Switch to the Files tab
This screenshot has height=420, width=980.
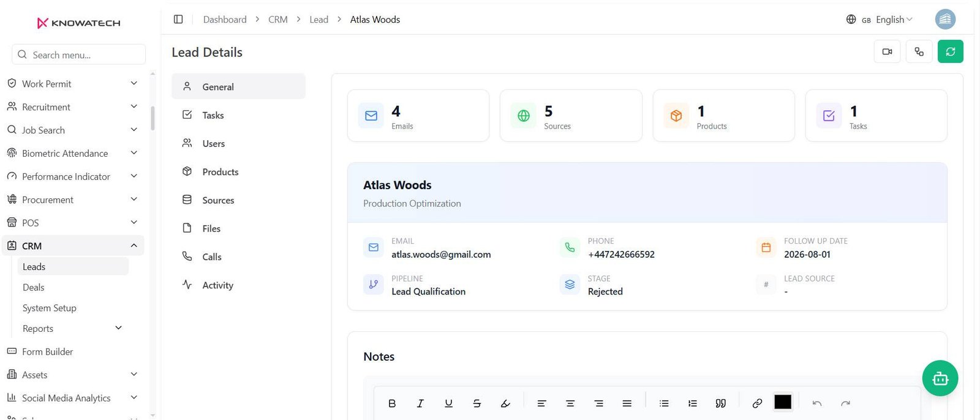238,228
